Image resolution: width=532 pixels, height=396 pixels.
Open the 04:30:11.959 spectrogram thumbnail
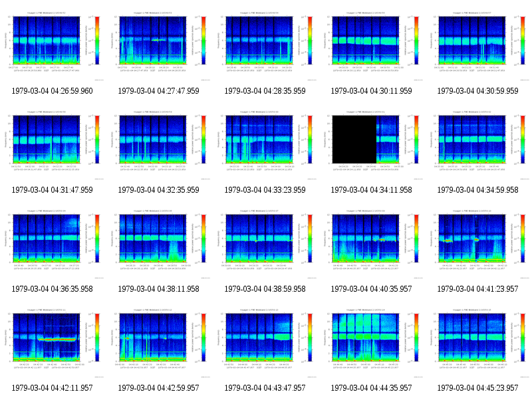click(371, 46)
